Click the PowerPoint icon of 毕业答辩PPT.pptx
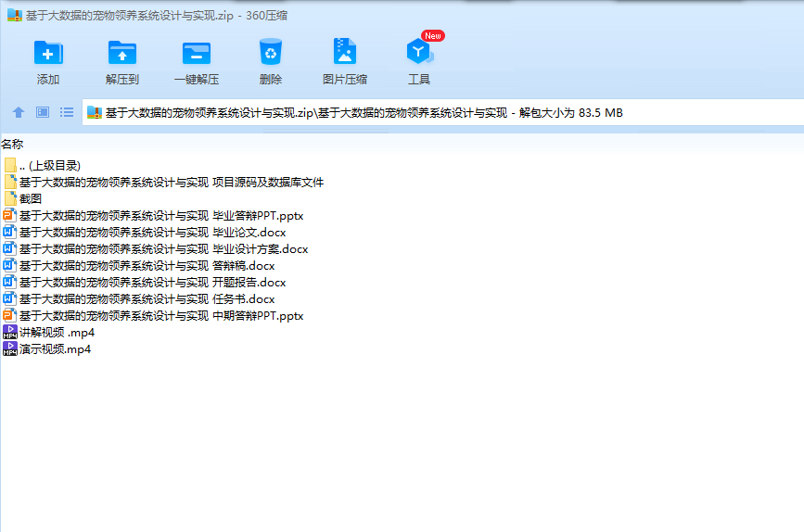Viewport: 804px width, 532px height. pos(10,215)
